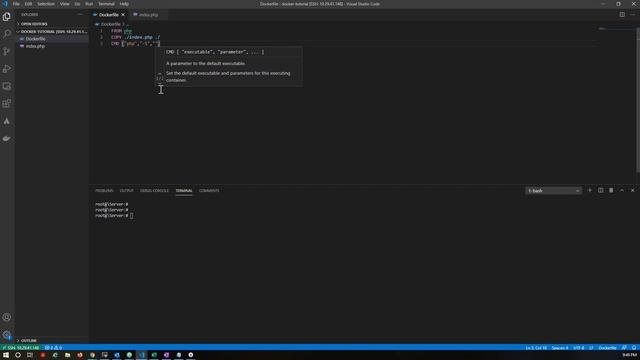Open the Run menu
The width and height of the screenshot is (640, 360).
pos(89,4)
